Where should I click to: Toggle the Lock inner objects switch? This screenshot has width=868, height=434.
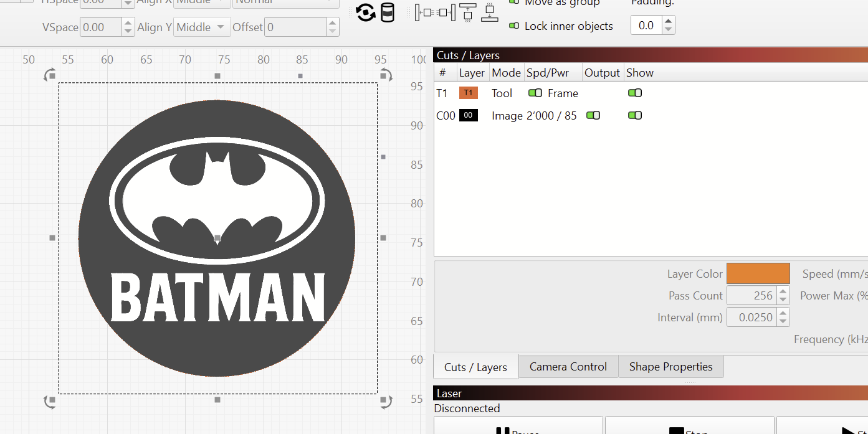click(x=514, y=26)
